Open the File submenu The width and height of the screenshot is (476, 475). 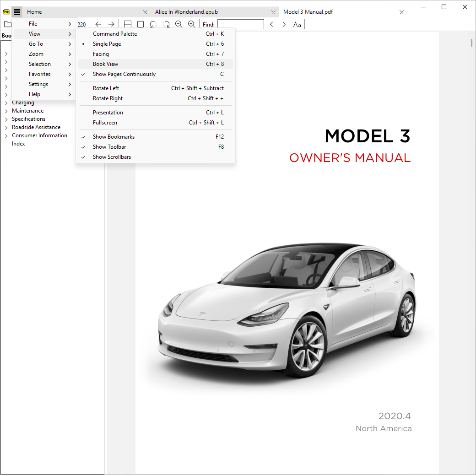coord(44,24)
